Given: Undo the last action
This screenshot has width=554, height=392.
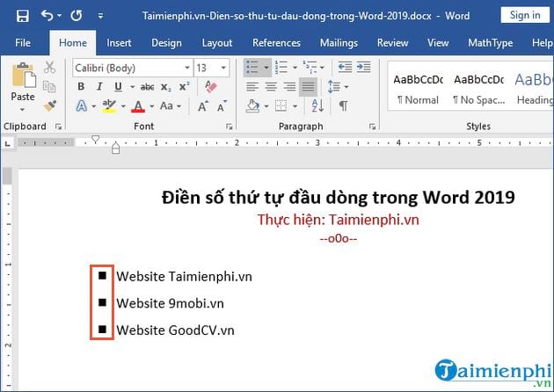Looking at the screenshot, I should [x=47, y=16].
